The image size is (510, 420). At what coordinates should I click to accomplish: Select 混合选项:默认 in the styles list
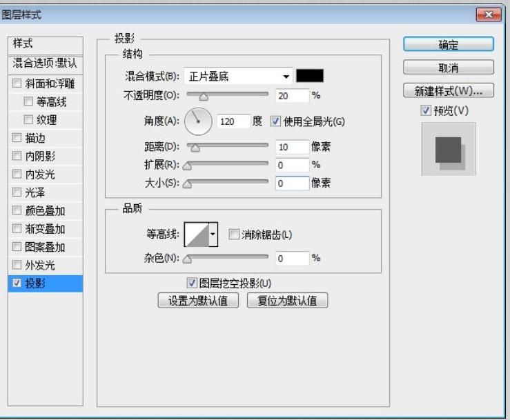click(x=45, y=63)
